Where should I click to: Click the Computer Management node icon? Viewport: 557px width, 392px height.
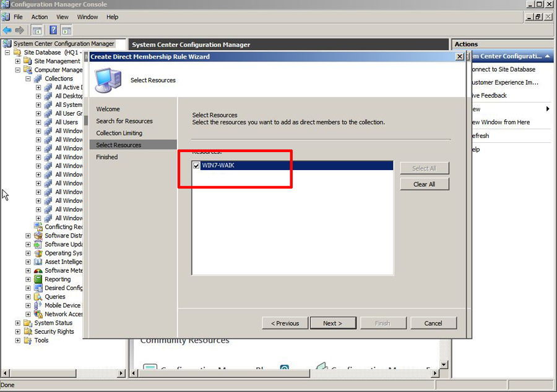coord(28,70)
